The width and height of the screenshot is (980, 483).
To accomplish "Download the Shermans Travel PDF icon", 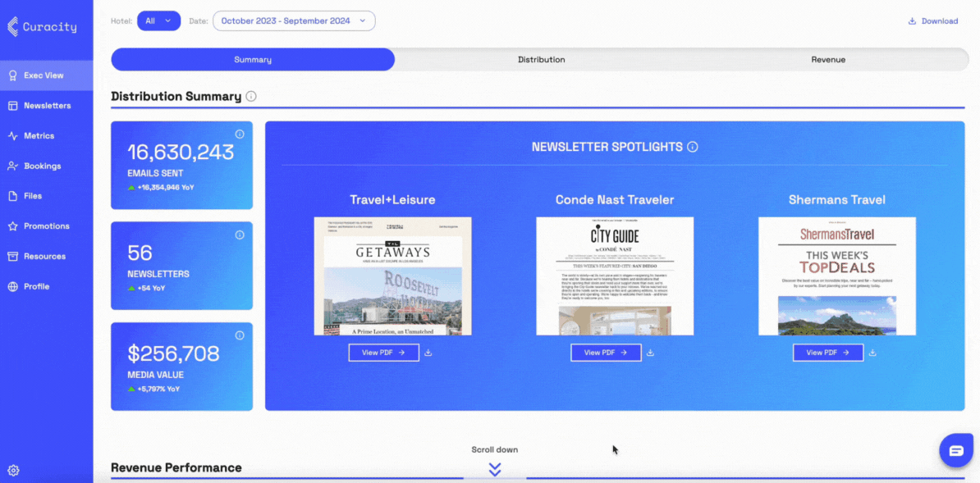I will (x=872, y=353).
